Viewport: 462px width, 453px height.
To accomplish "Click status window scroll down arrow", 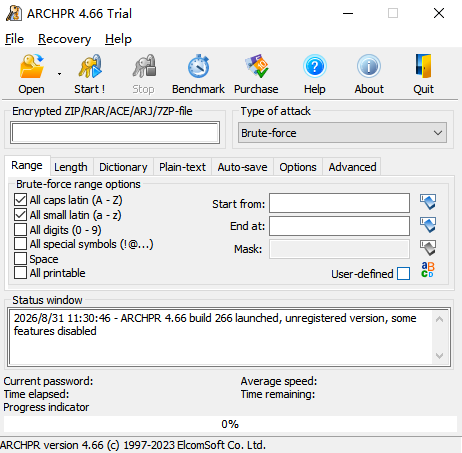I will tap(439, 356).
